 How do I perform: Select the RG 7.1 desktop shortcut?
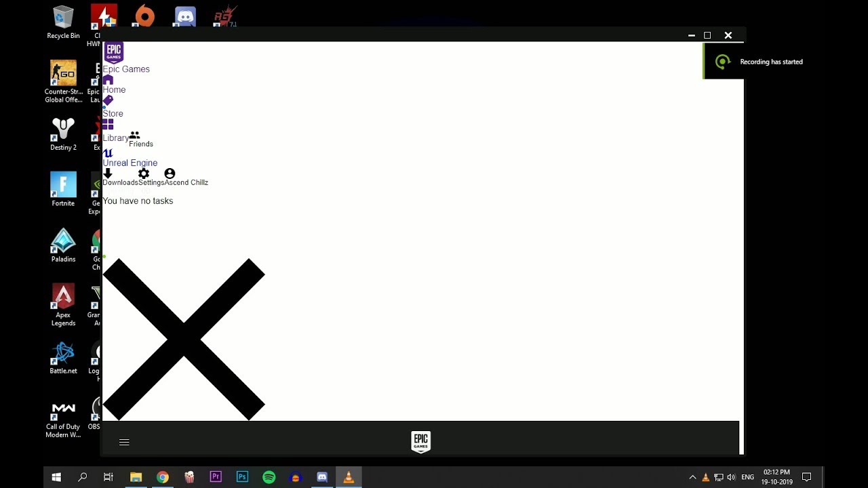(x=225, y=16)
